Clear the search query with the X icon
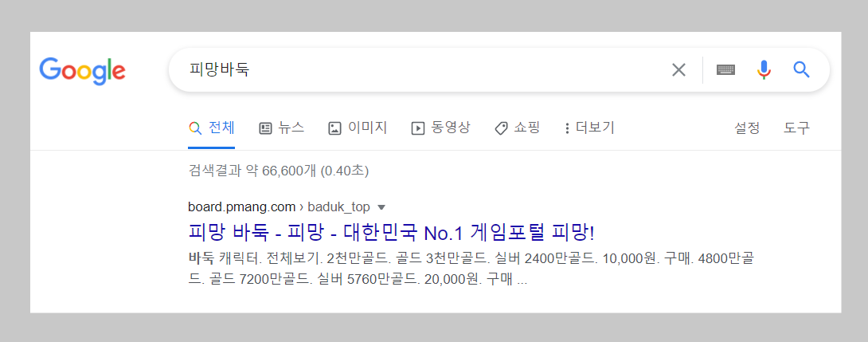The image size is (868, 342). tap(678, 70)
